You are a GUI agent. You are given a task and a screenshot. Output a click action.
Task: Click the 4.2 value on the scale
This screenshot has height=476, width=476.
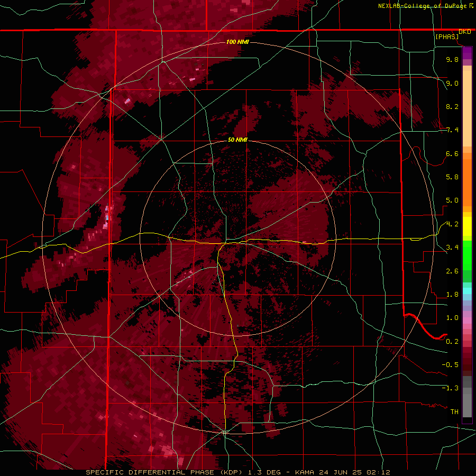(x=452, y=224)
